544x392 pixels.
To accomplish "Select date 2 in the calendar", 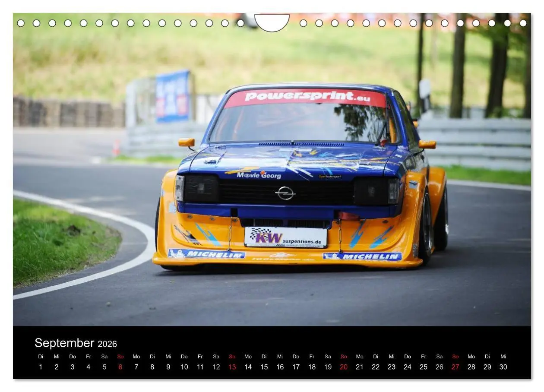I will [57, 367].
